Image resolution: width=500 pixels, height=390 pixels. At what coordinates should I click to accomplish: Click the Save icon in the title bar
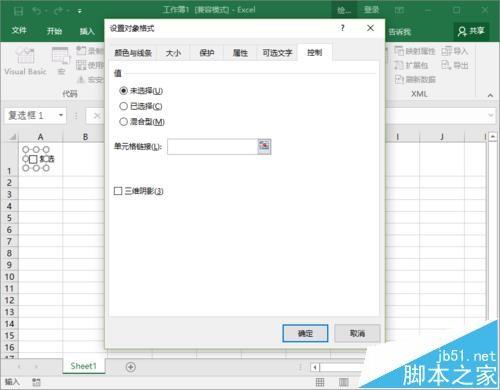tap(18, 11)
